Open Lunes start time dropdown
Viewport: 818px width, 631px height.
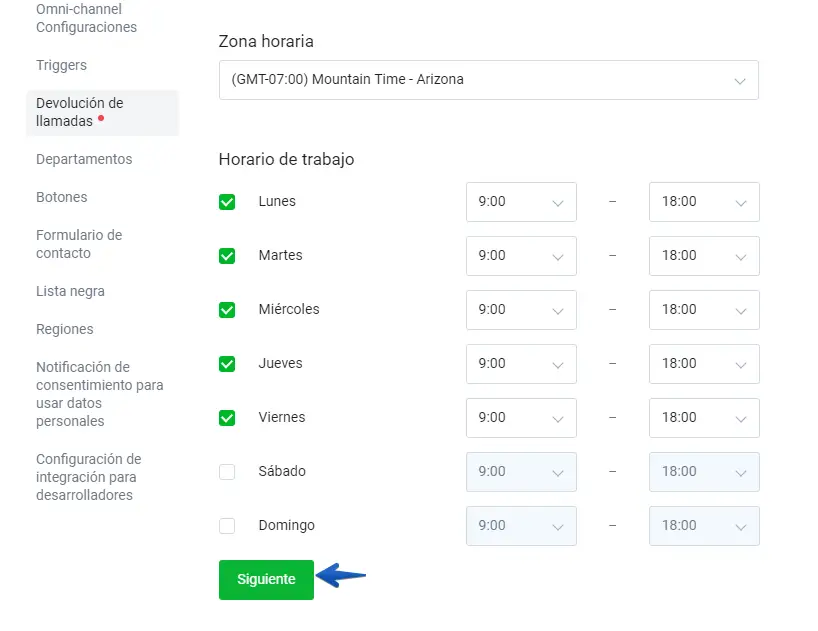[521, 202]
